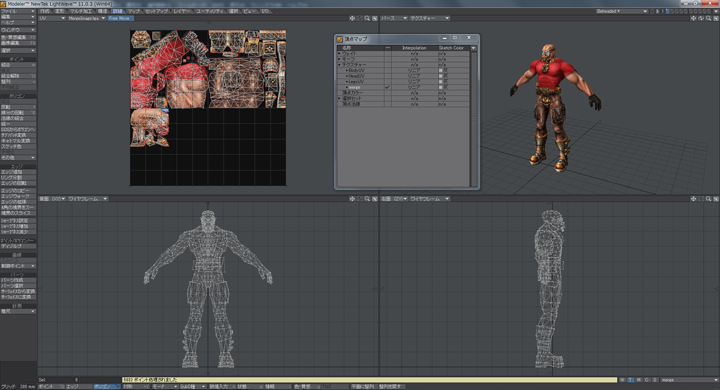Open the UV view type dropdown
This screenshot has height=390, width=720.
tap(52, 18)
